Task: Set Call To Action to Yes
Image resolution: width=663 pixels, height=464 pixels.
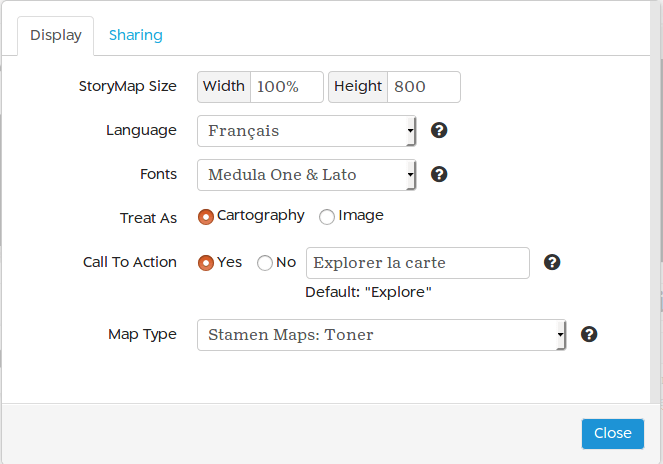Action: point(206,263)
